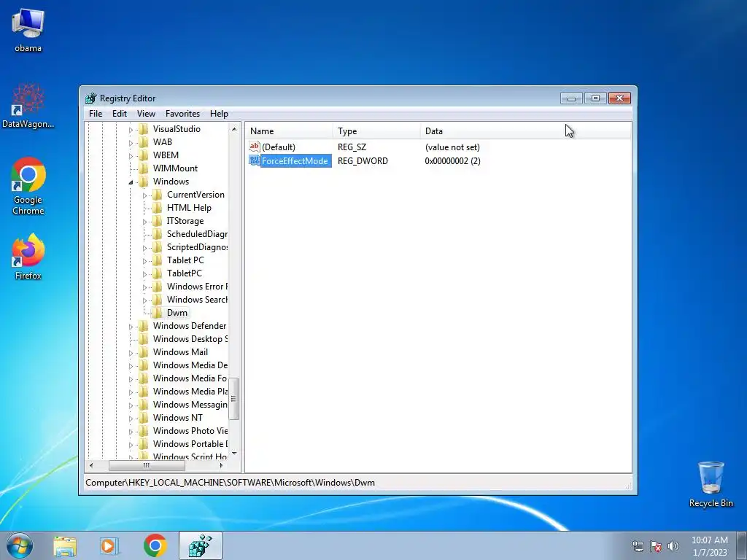The width and height of the screenshot is (747, 560).
Task: Expand the TabletPC key
Action: click(x=145, y=274)
